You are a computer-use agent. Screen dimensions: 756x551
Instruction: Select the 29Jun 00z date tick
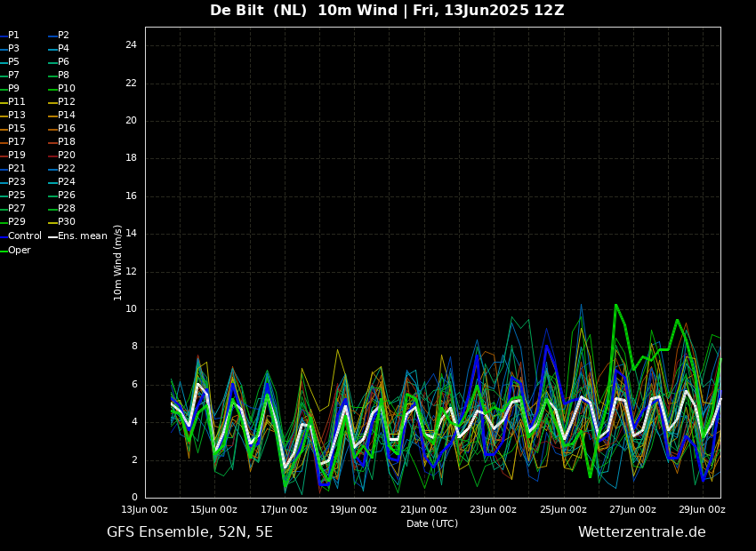tap(702, 510)
